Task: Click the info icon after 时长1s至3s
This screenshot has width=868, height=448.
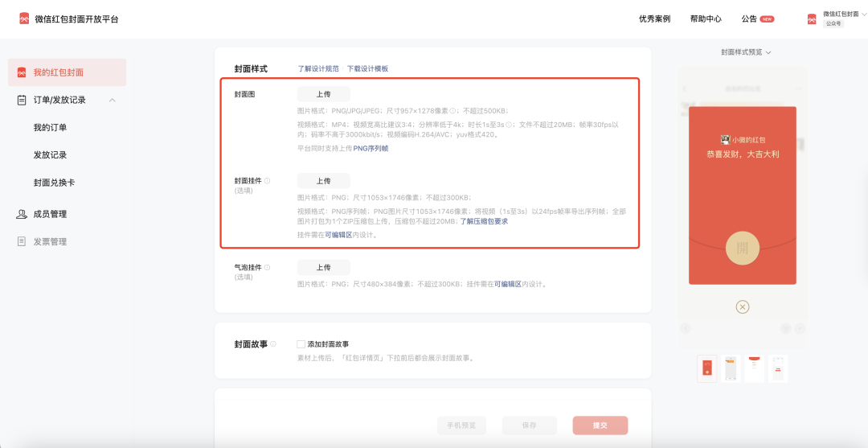Action: [x=508, y=125]
